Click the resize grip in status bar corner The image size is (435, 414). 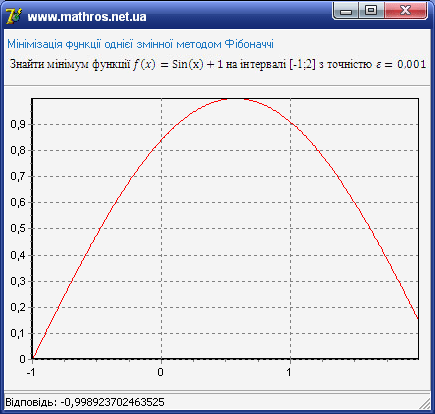tap(425, 404)
